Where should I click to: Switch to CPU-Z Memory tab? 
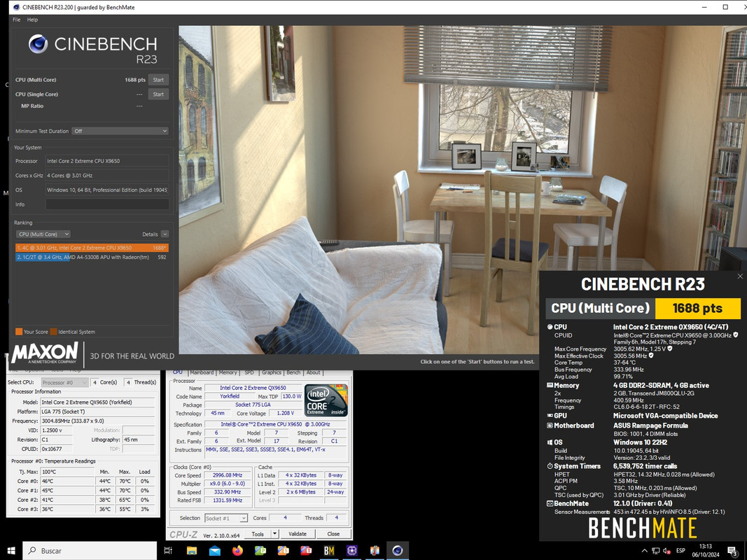click(x=228, y=372)
